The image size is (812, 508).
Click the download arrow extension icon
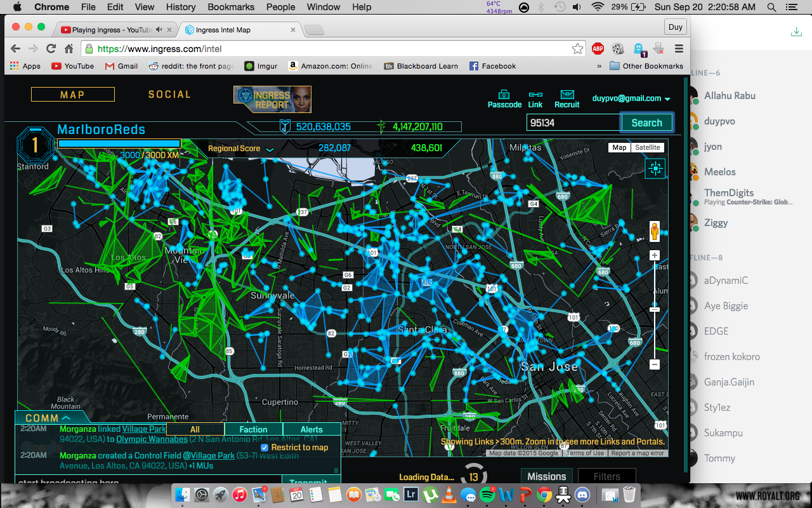coord(659,49)
